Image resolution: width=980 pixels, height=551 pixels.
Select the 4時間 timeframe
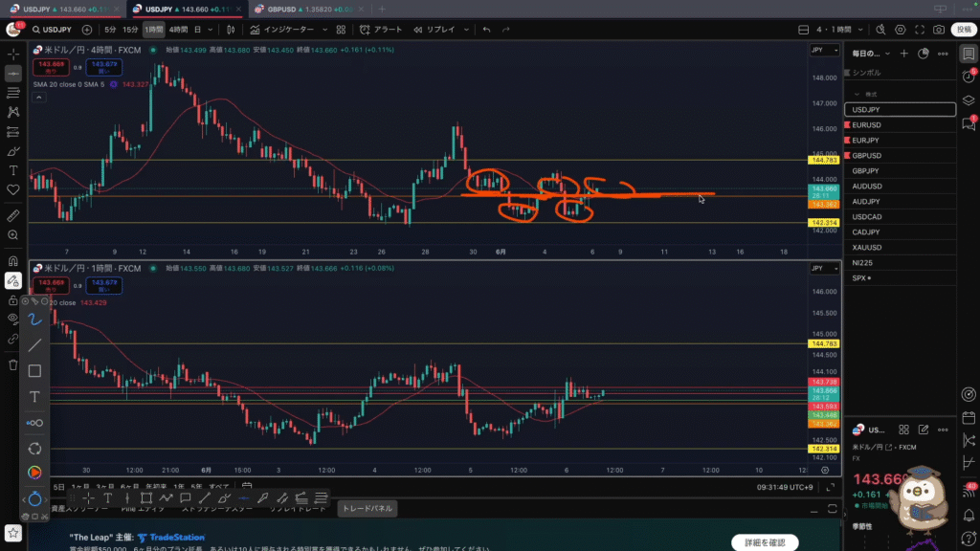[178, 30]
